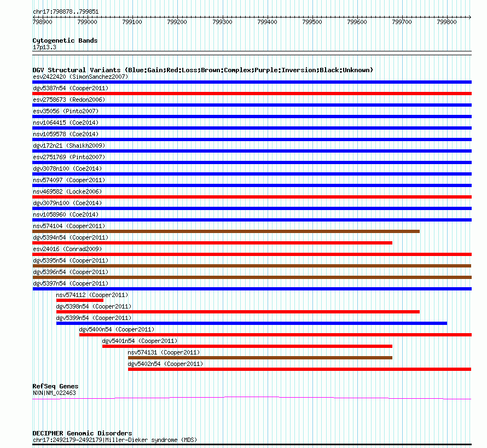Viewport: 487px width, 448px height.
Task: Select the dgv5387n54 (Cooper2011) label
Action: (71, 88)
